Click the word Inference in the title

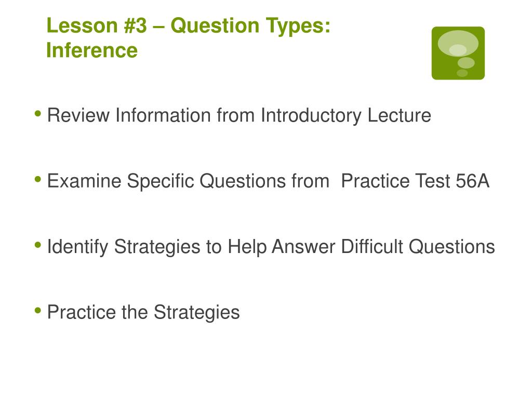[92, 50]
